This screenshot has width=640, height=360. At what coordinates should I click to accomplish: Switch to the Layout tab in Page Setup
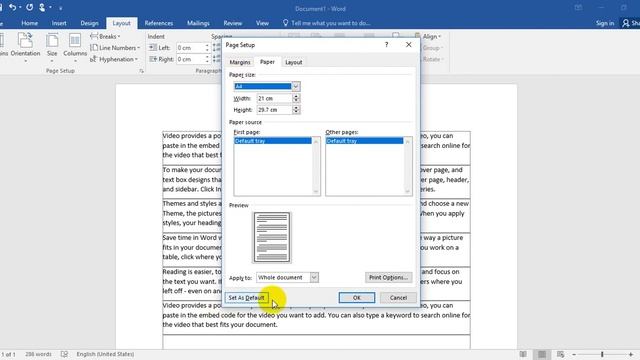click(293, 62)
